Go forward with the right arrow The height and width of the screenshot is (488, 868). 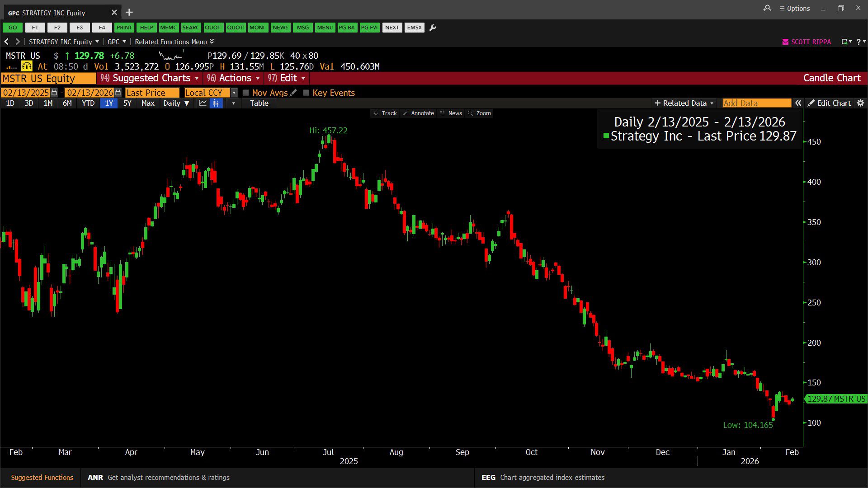(18, 42)
